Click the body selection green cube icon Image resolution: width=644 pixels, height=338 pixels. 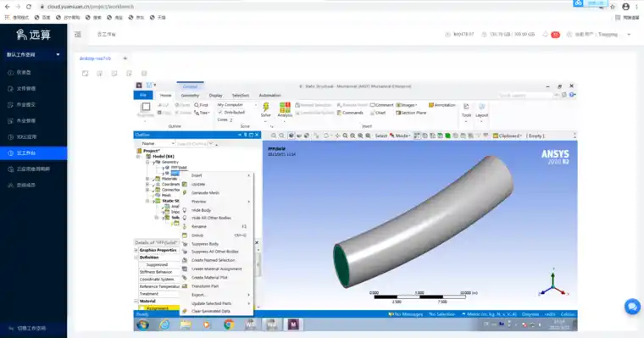447,136
